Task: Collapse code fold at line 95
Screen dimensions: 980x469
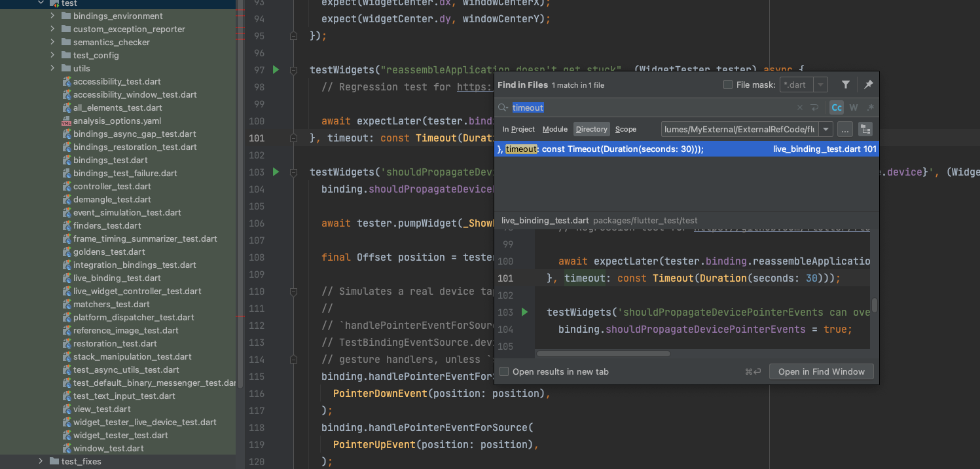Action: click(293, 35)
